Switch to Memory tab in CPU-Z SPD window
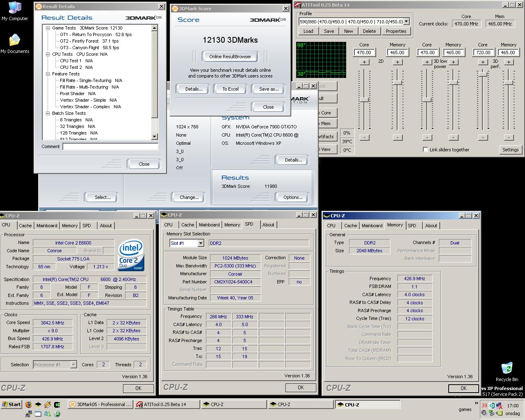 pos(232,225)
